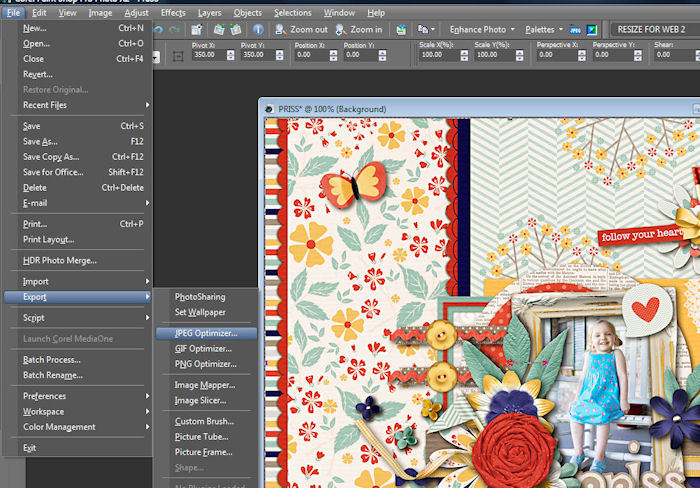Click the Zoom out magnifier button
Image resolution: width=700 pixels, height=488 pixels.
pos(301,29)
